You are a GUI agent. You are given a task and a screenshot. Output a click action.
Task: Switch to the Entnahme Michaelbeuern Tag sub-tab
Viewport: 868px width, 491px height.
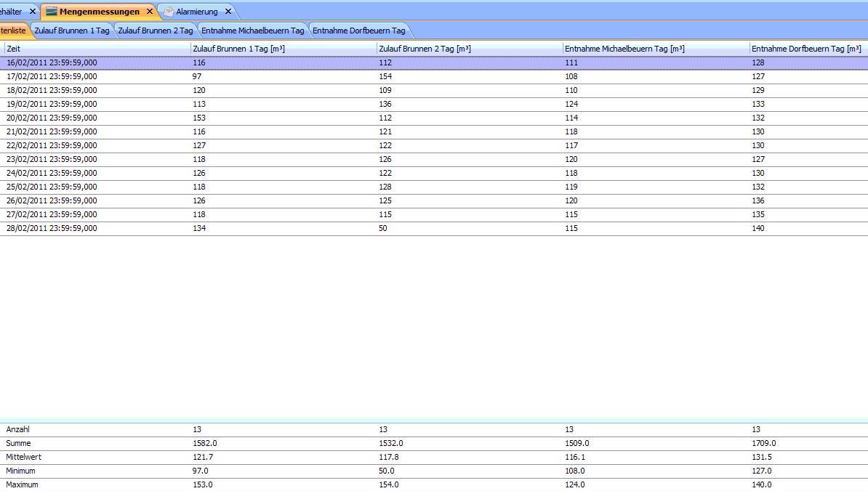click(252, 31)
